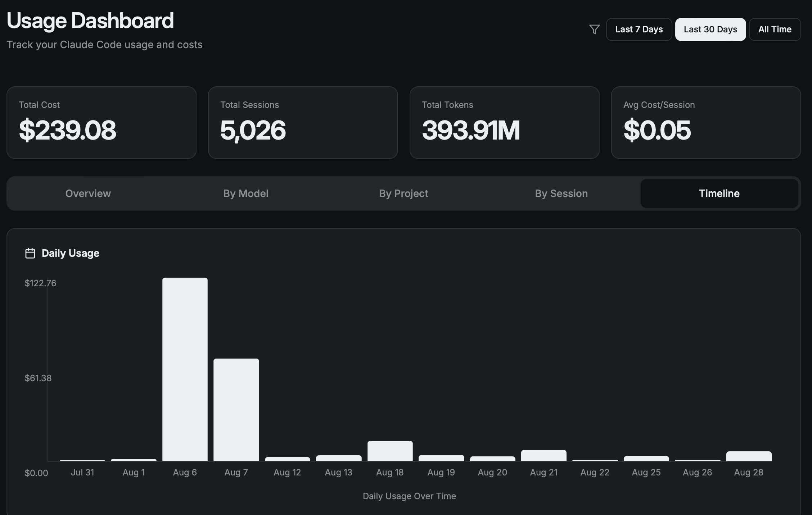This screenshot has height=515, width=812.
Task: Click the Daily Usage calendar icon
Action: 30,253
